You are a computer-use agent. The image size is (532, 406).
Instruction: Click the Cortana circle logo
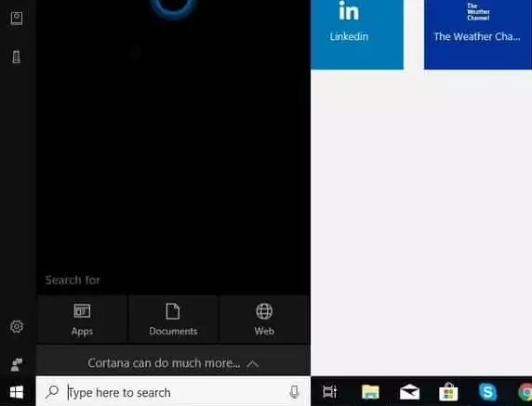click(x=173, y=7)
